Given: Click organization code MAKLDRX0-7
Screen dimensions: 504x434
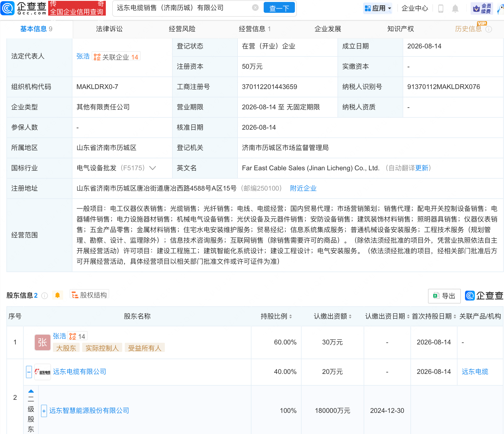Looking at the screenshot, I should [97, 87].
